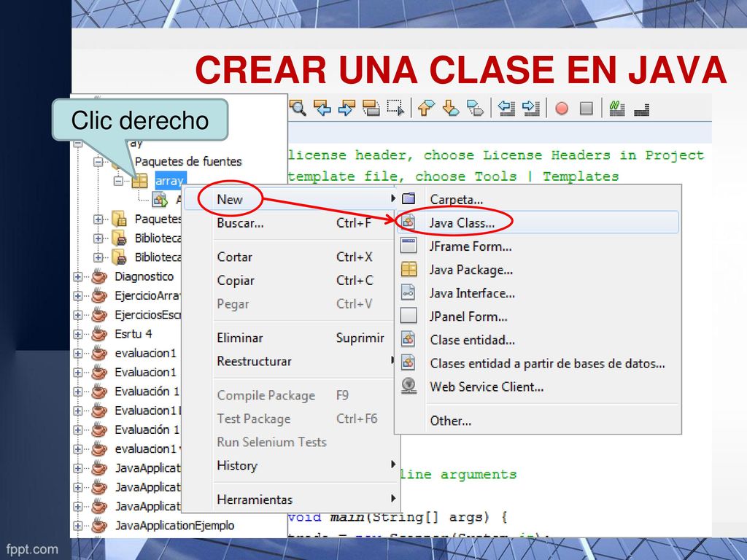This screenshot has height=560, width=747.
Task: Click Pegar in the context menu
Action: (x=292, y=304)
